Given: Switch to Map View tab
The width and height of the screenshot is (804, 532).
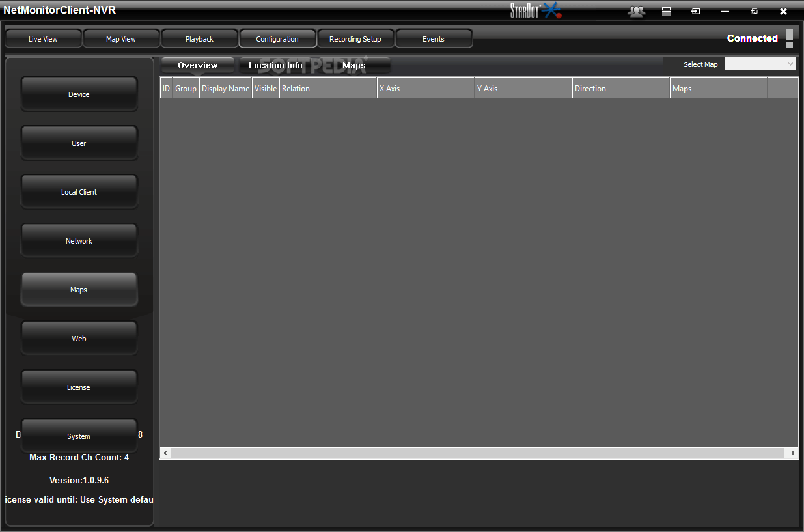Looking at the screenshot, I should (121, 39).
